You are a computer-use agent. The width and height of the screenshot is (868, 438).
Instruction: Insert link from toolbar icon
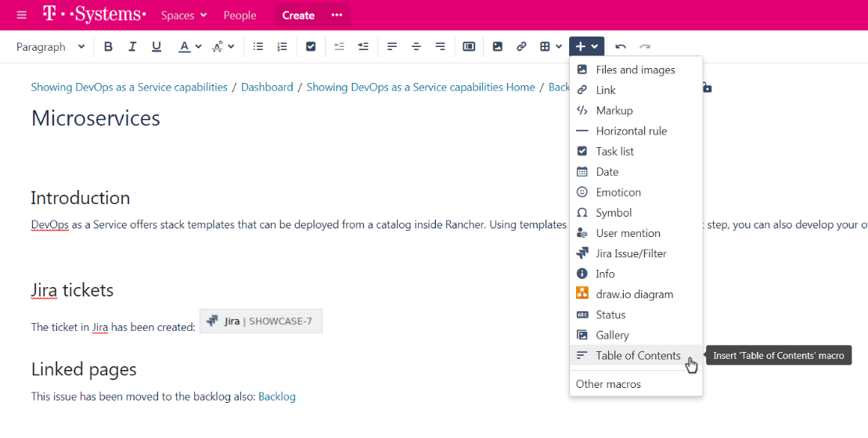point(521,47)
